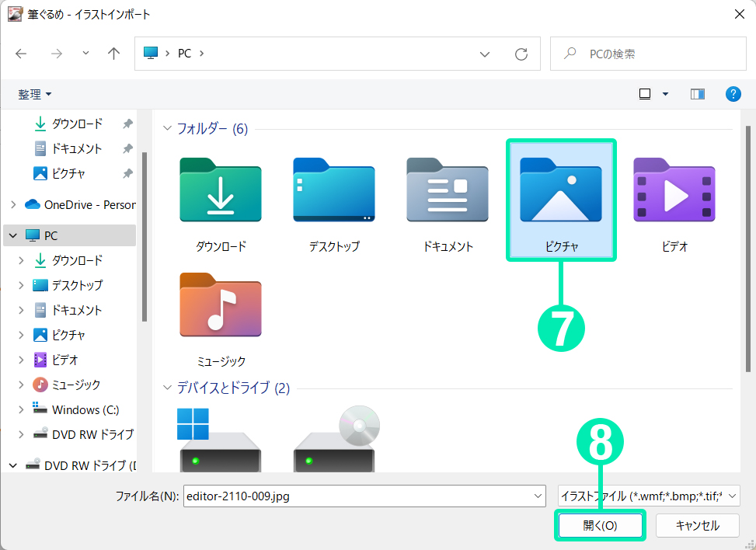Collapse the デバイスとドライブ group

pyautogui.click(x=167, y=388)
